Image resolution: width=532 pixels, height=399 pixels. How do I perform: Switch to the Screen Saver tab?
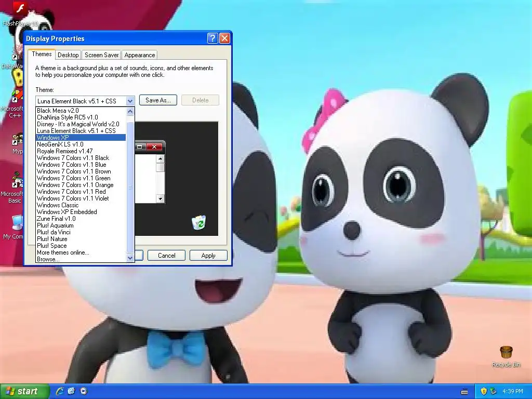click(x=101, y=55)
